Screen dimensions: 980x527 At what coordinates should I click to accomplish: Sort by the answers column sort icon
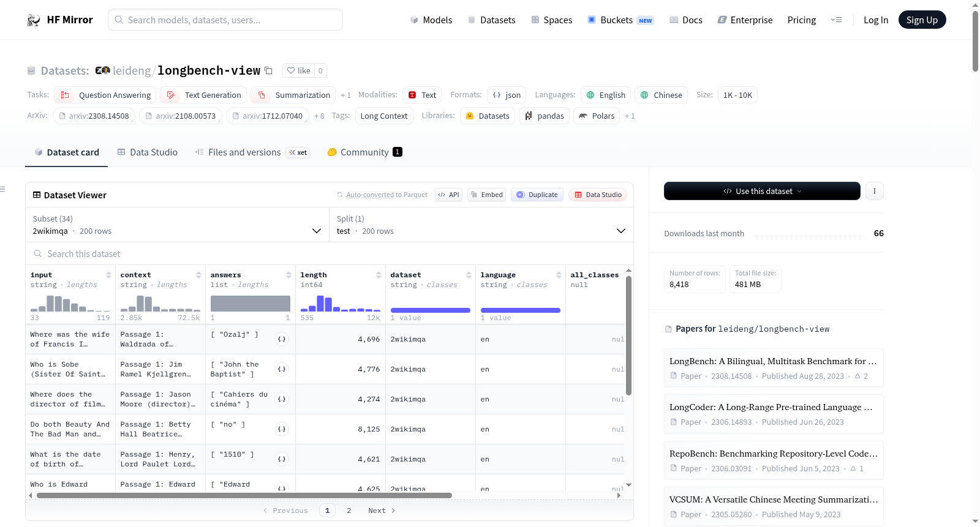[x=288, y=275]
